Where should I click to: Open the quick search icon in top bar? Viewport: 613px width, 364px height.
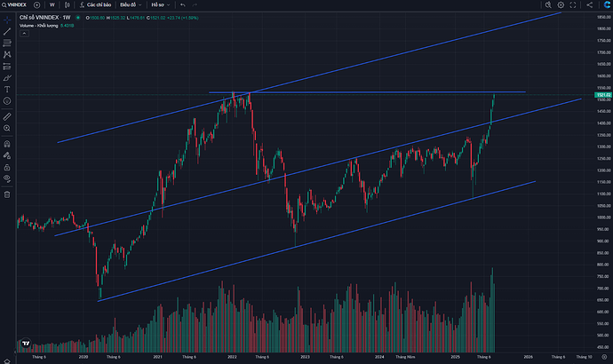click(x=548, y=4)
